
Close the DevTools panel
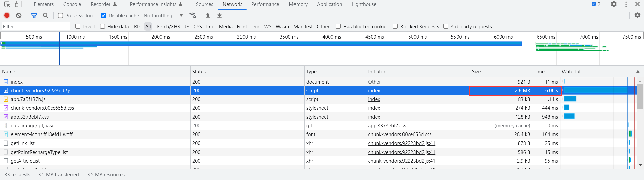tap(637, 4)
